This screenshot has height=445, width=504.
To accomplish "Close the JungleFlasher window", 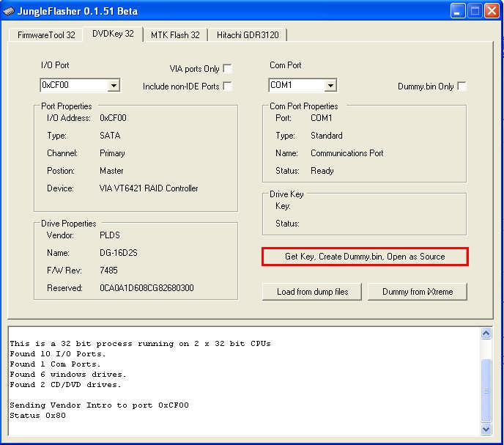I will (492, 11).
